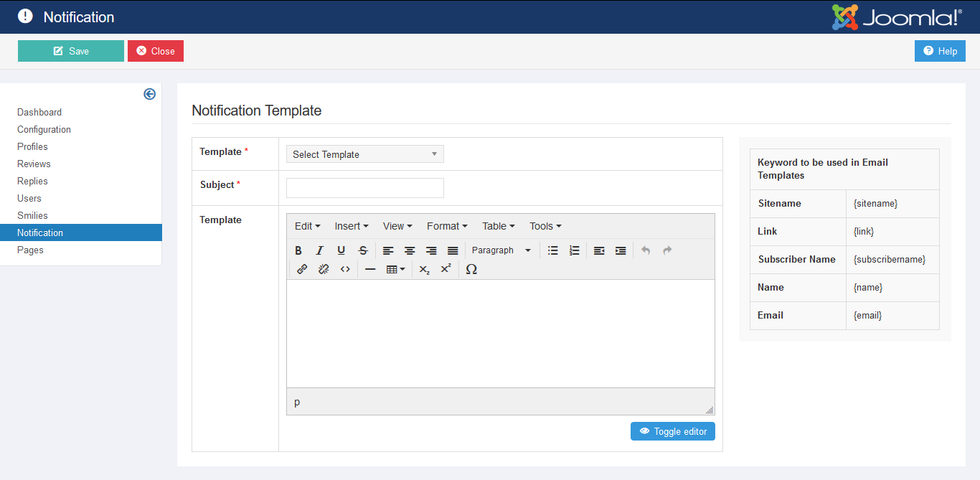Expand the Paragraph format dropdown
980x480 pixels.
pyautogui.click(x=501, y=250)
